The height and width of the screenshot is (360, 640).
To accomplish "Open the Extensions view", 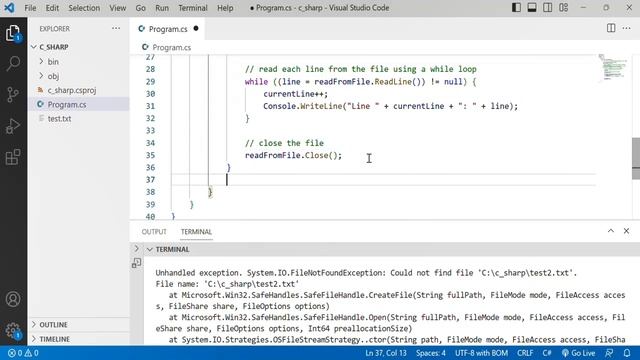I will (13, 157).
